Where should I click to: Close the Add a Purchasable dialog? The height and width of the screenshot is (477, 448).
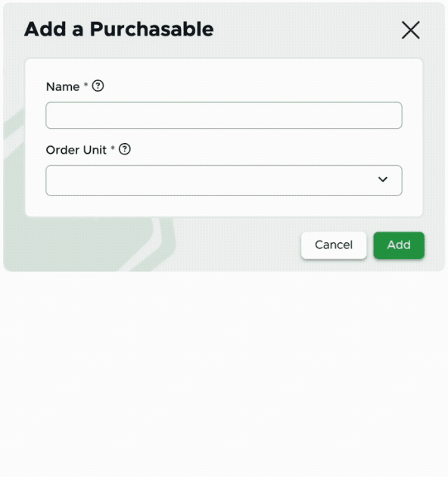[411, 30]
